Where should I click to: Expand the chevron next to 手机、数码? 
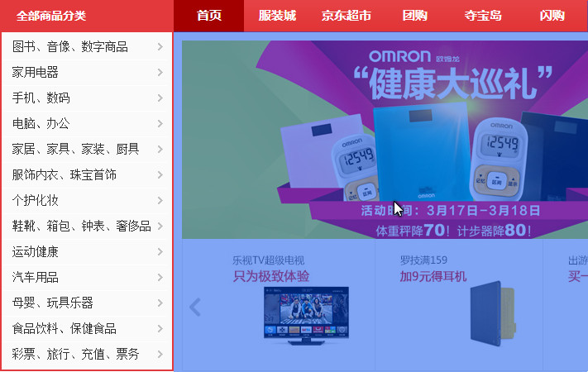(160, 98)
